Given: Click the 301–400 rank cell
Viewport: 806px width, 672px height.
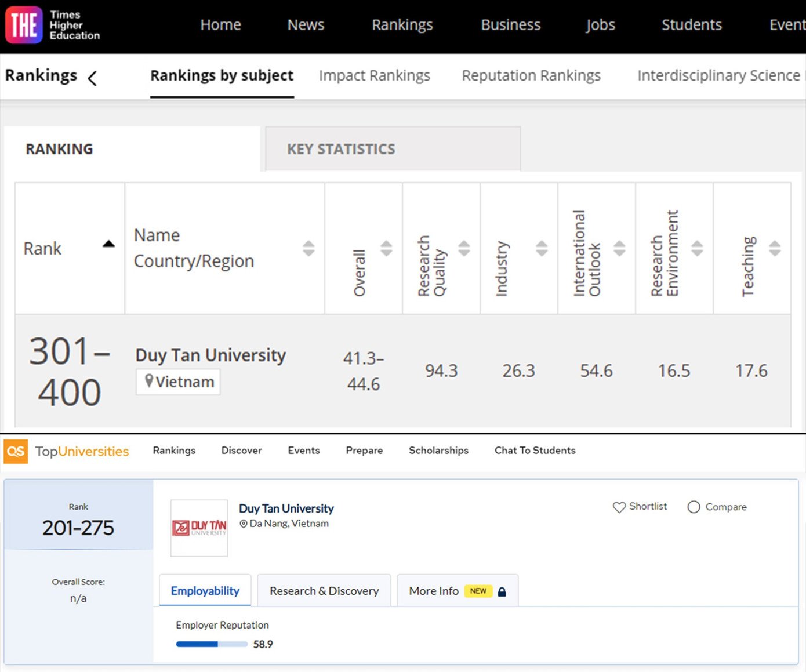Looking at the screenshot, I should coord(70,371).
